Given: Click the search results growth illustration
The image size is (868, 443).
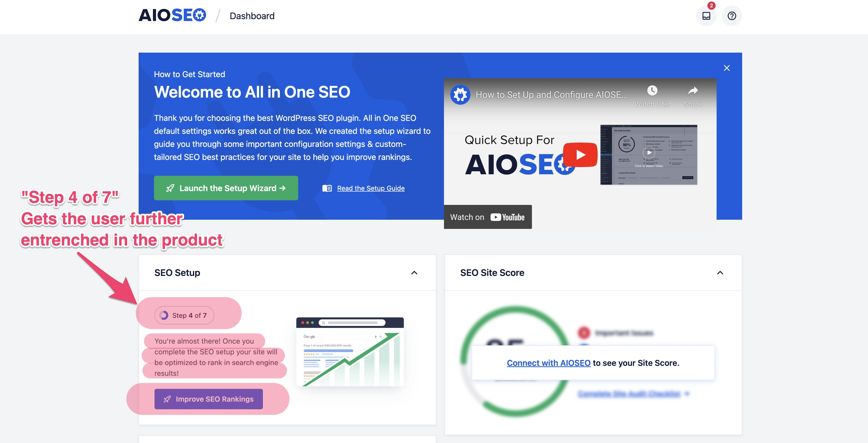Looking at the screenshot, I should coord(350,352).
